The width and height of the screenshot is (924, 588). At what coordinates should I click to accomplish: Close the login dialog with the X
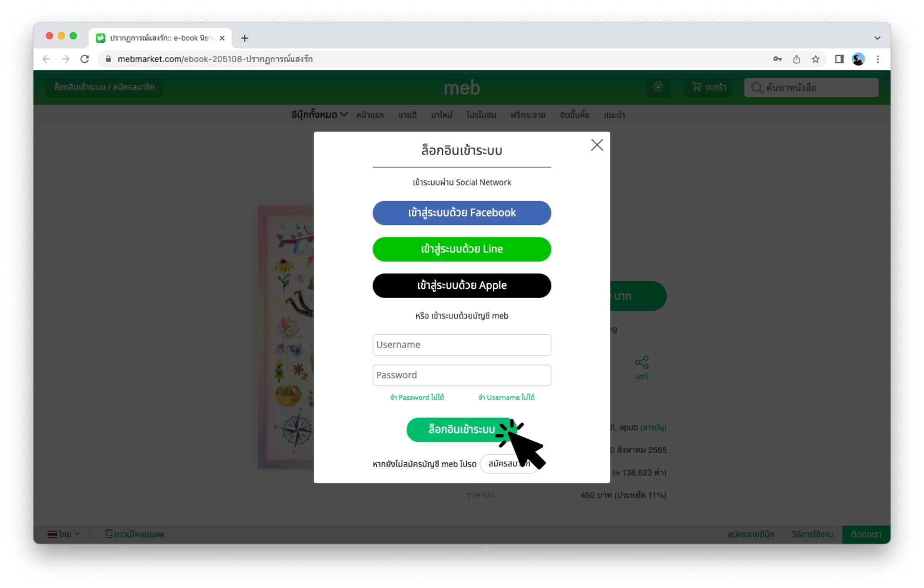click(x=597, y=145)
